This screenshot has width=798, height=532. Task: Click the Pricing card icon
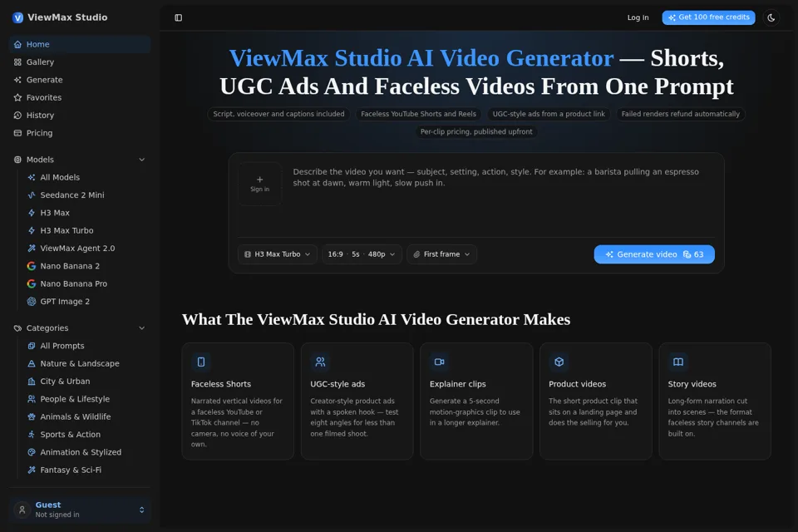[17, 133]
